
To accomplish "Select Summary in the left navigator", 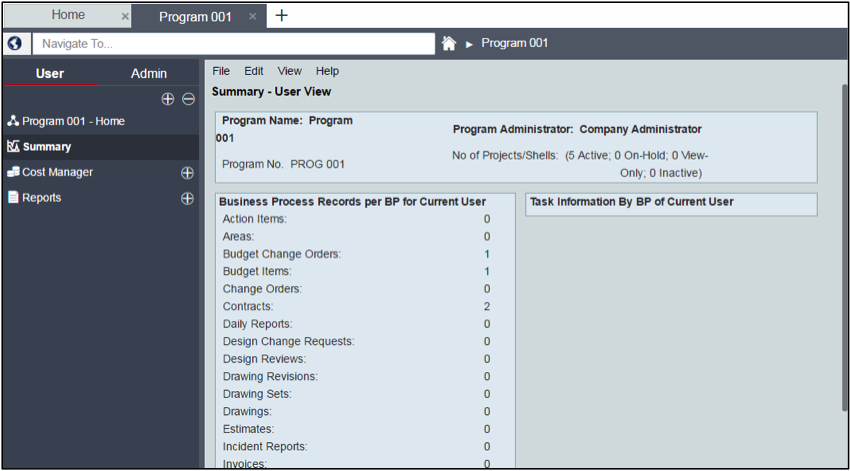I will (x=47, y=147).
